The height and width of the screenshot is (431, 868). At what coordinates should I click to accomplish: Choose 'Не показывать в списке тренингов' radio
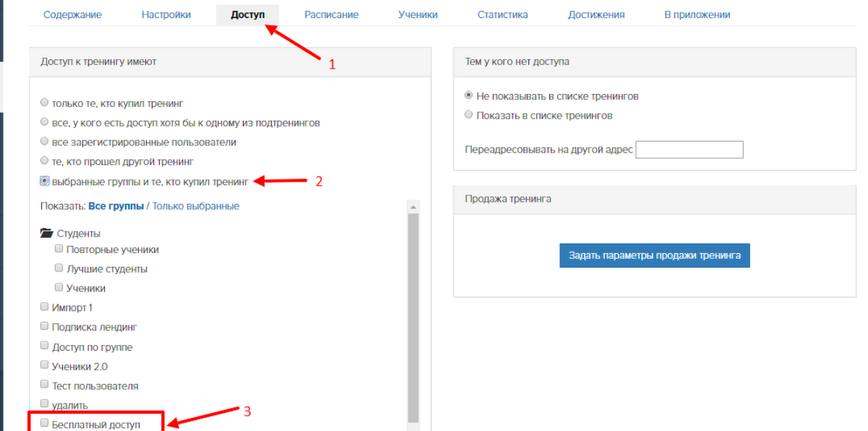[469, 95]
